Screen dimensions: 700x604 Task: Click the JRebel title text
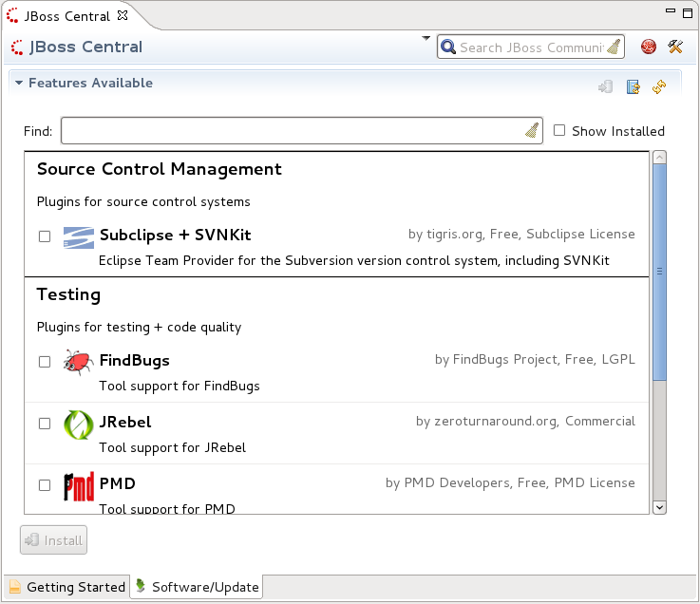tap(125, 422)
